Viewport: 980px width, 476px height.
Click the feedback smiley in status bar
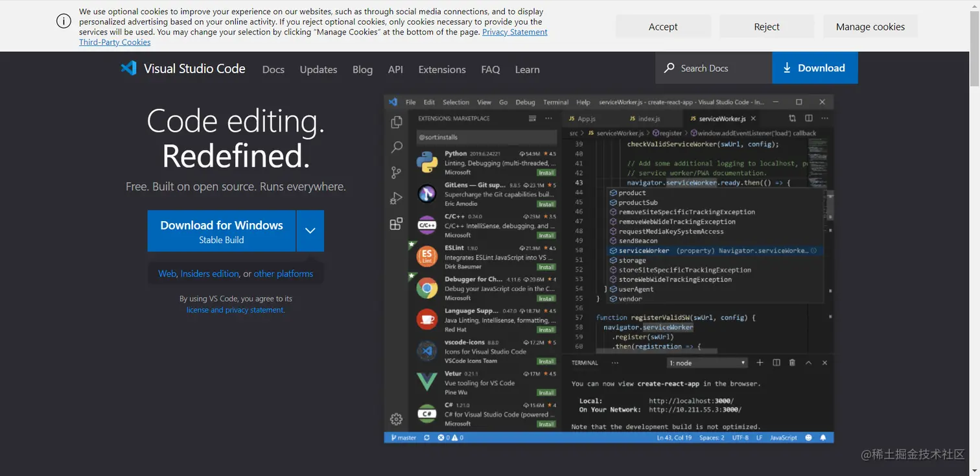pos(808,438)
